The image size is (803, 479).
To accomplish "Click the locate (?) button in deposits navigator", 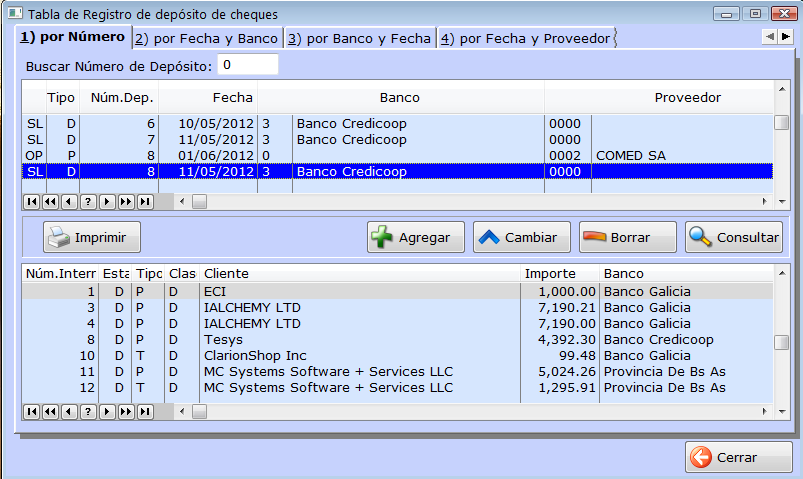I will 88,202.
